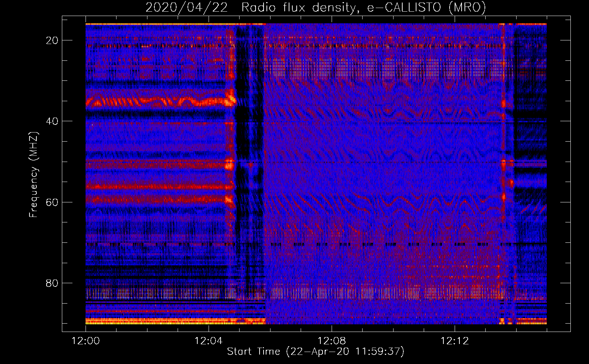This screenshot has height=364, width=589.
Task: Click the '60' frequency tick label
Action: point(52,202)
